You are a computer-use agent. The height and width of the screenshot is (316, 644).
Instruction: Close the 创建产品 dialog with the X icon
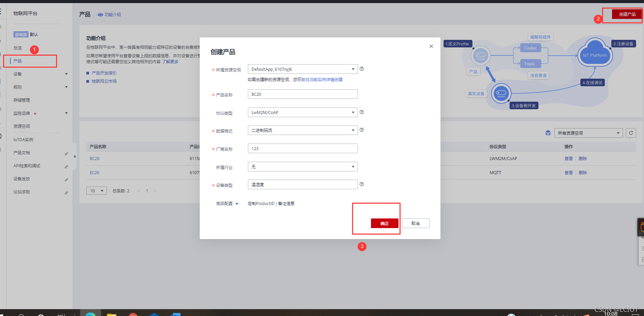(431, 46)
